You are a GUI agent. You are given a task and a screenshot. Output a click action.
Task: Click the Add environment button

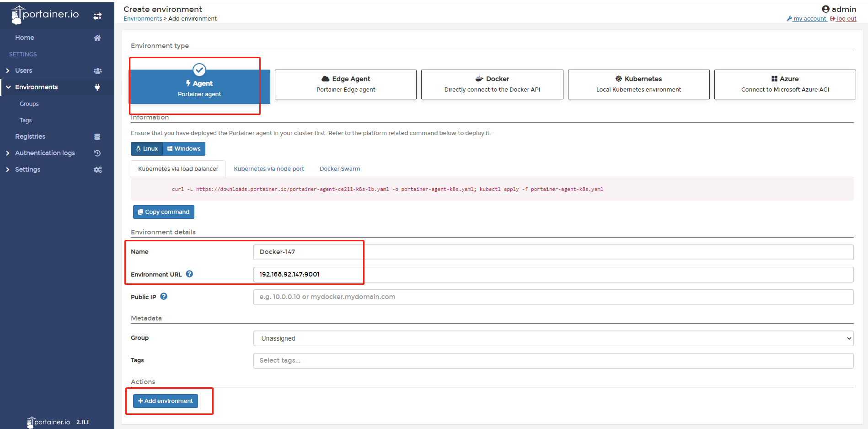pyautogui.click(x=166, y=401)
